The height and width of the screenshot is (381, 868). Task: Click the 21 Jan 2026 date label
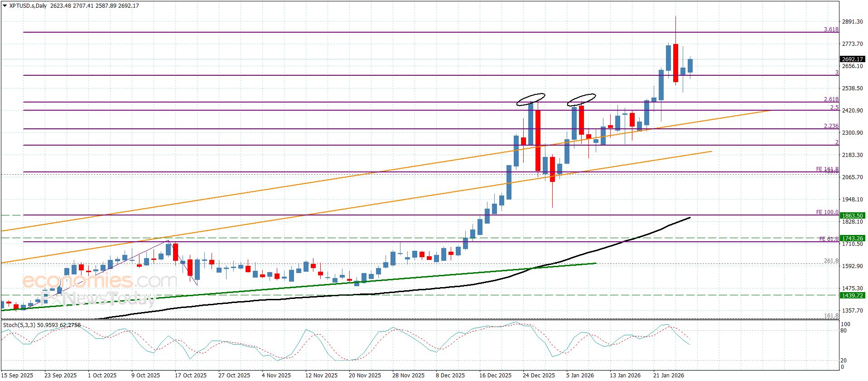click(668, 375)
